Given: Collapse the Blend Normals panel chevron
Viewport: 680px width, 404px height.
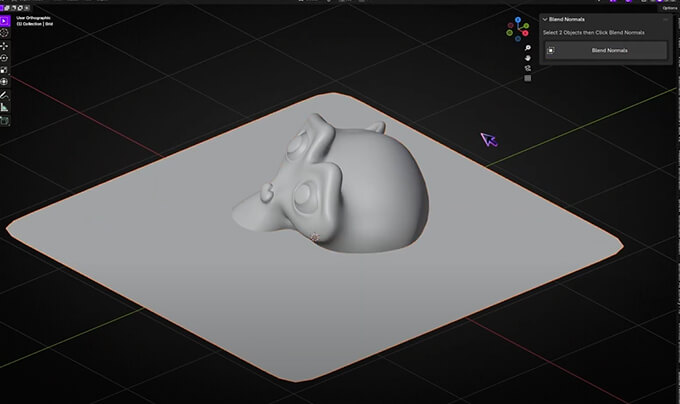Looking at the screenshot, I should coord(545,19).
